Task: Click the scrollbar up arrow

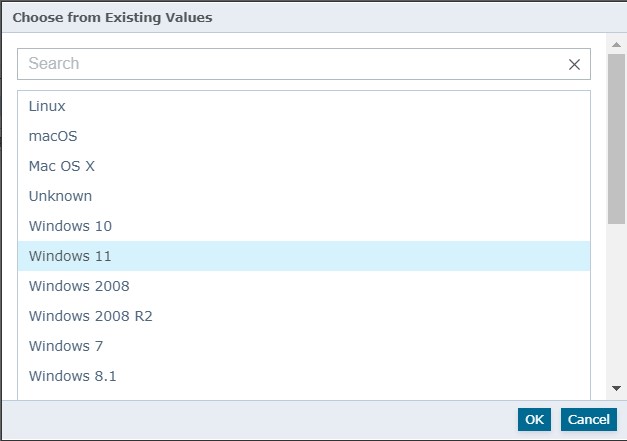Action: click(x=616, y=44)
